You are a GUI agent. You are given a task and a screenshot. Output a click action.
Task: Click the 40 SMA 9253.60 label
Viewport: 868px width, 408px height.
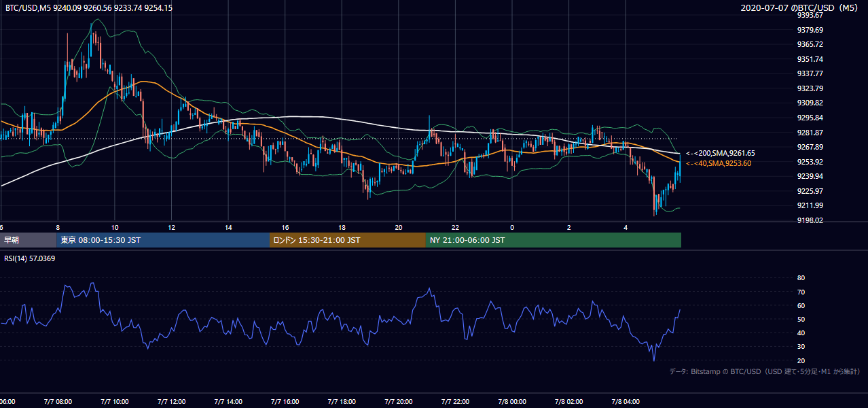(x=719, y=163)
